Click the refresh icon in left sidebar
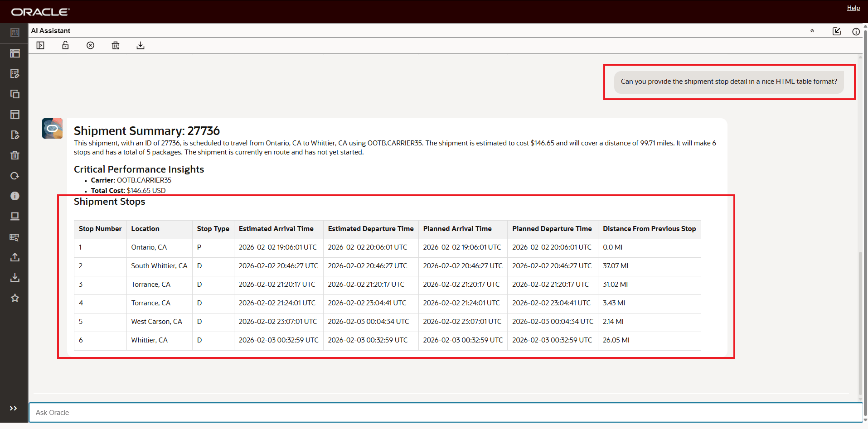 click(15, 176)
